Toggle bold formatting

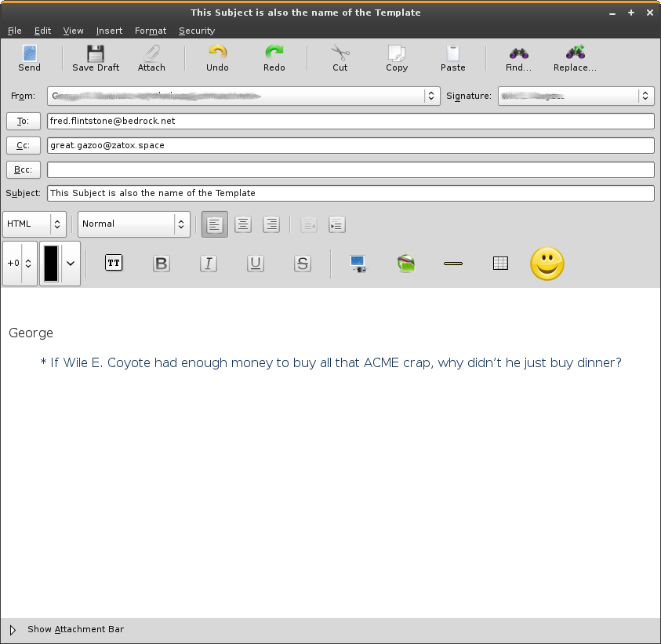(162, 264)
